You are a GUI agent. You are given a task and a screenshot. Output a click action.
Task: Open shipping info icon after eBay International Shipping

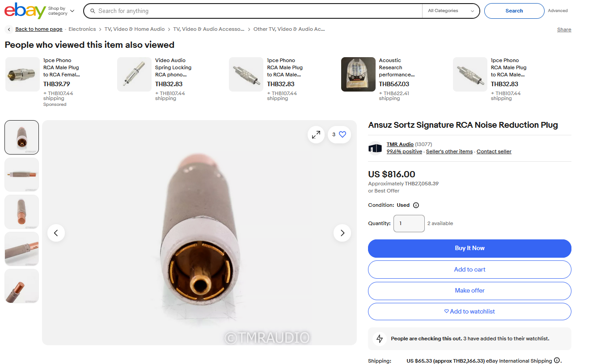557,360
